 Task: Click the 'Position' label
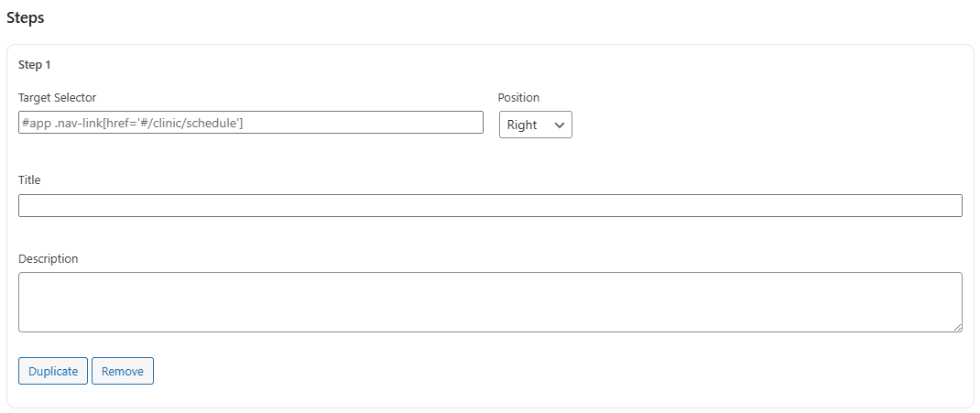coord(518,97)
